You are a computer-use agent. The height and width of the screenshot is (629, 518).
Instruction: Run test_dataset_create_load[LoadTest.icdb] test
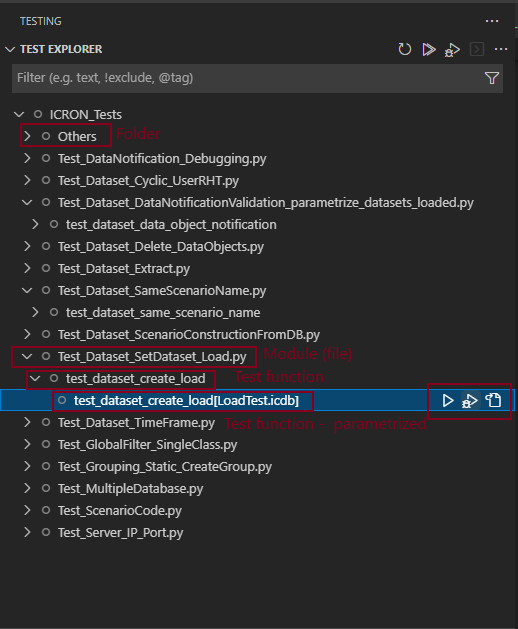coord(447,400)
